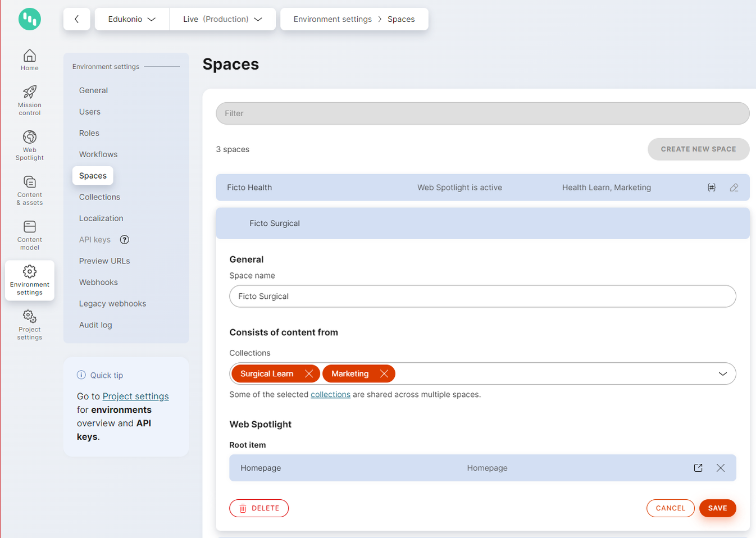
Task: Copy the Ficto Health space codename
Action: pos(711,187)
